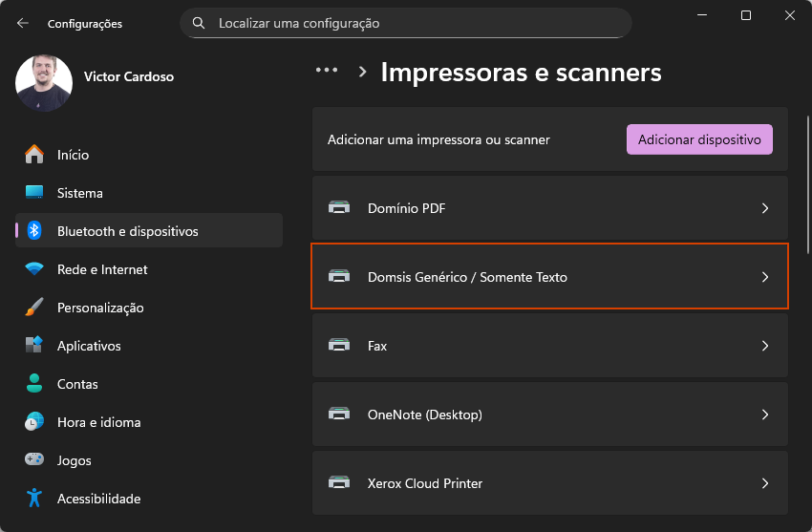Open Xerox Cloud Printer details chevron

tap(764, 483)
